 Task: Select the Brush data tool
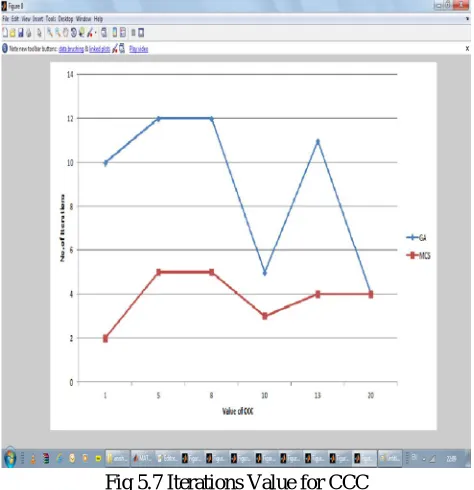click(90, 33)
